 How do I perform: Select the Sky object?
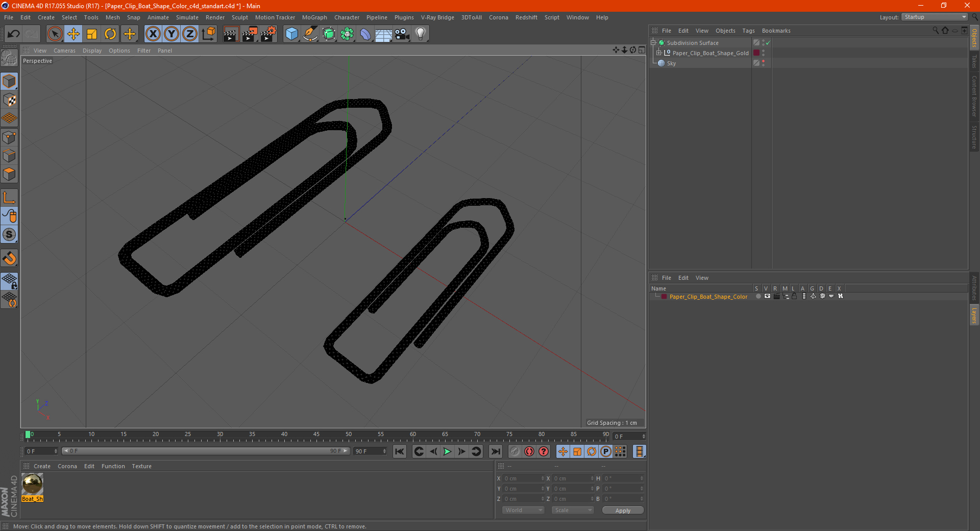pyautogui.click(x=671, y=63)
